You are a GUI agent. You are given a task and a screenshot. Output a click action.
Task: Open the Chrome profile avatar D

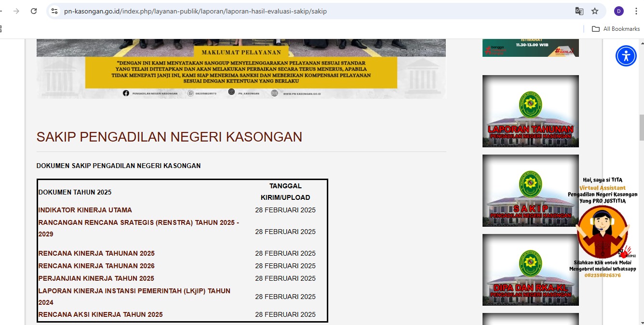[618, 11]
